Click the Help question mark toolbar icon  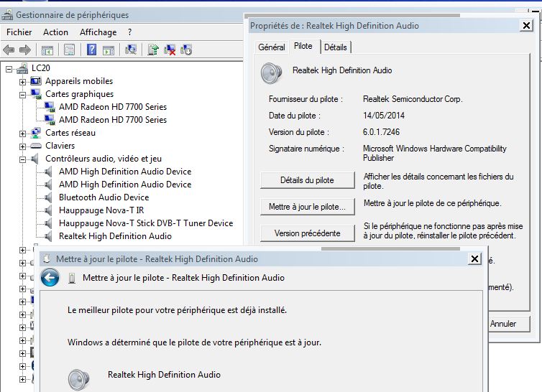coord(91,50)
